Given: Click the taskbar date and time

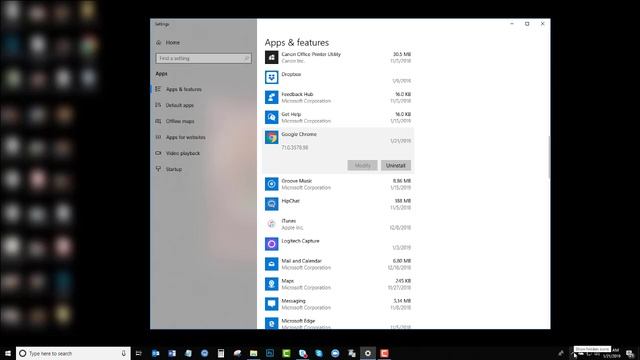Looking at the screenshot, I should point(612,353).
